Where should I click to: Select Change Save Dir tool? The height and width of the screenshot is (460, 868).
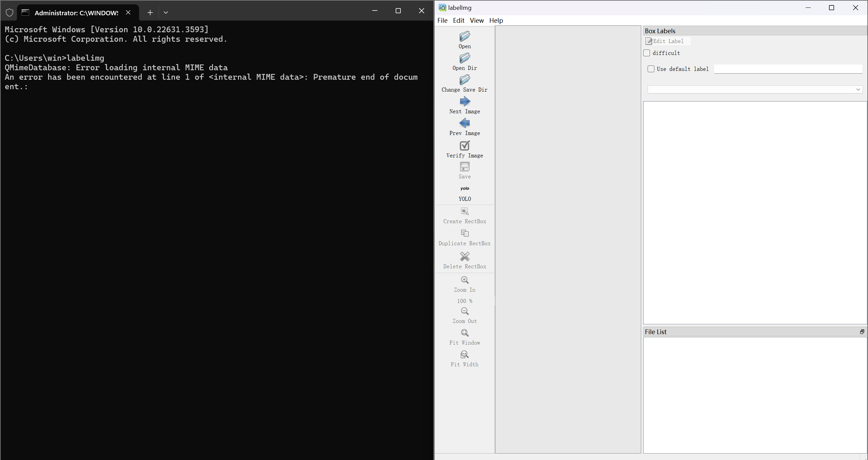pos(465,83)
